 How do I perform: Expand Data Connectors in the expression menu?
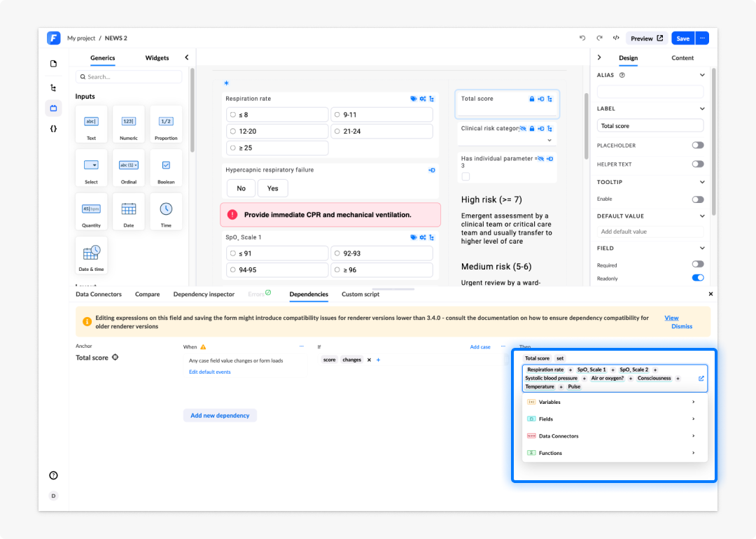[x=615, y=436]
